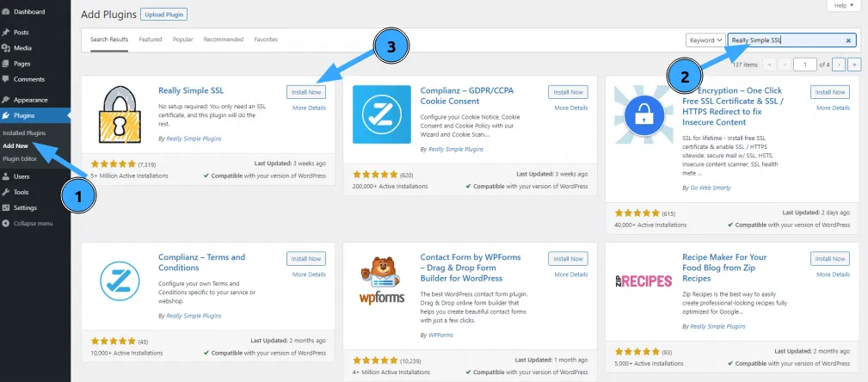Click the Comments bubble icon
Image resolution: width=868 pixels, height=382 pixels.
click(x=5, y=79)
